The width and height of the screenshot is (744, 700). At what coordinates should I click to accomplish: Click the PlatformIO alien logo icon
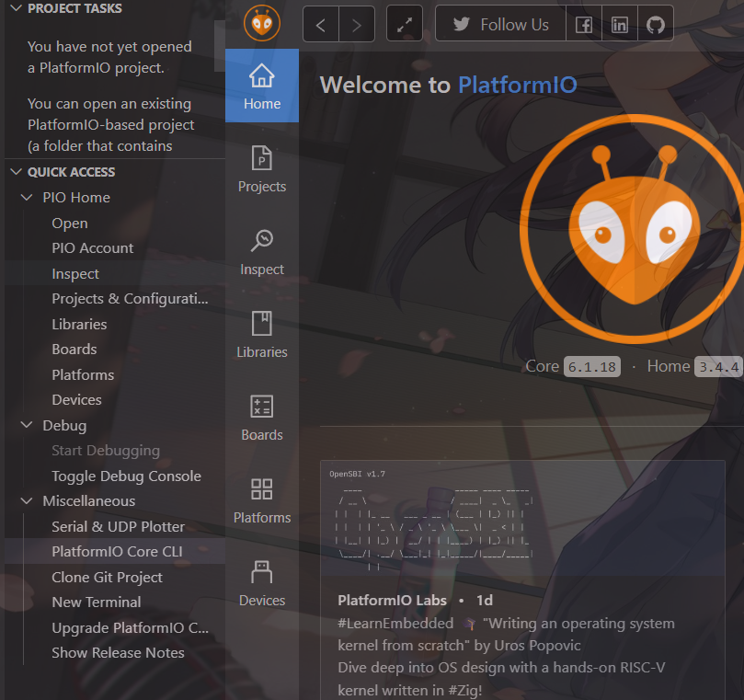point(262,23)
